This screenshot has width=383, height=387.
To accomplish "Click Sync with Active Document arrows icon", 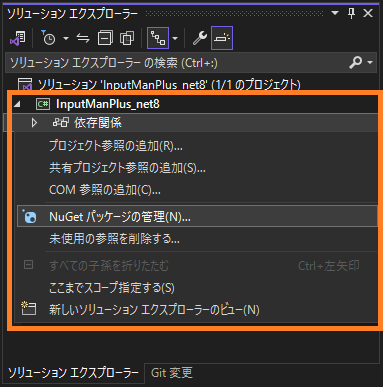I will [x=83, y=38].
